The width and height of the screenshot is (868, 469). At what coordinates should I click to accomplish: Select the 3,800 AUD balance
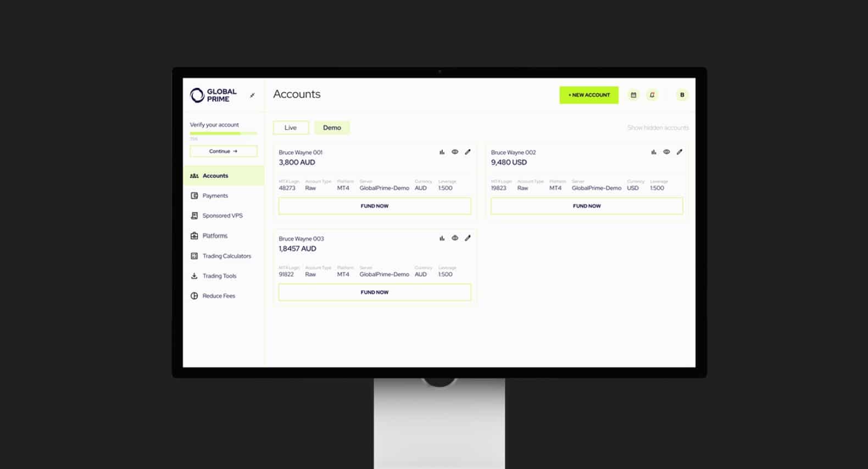297,163
